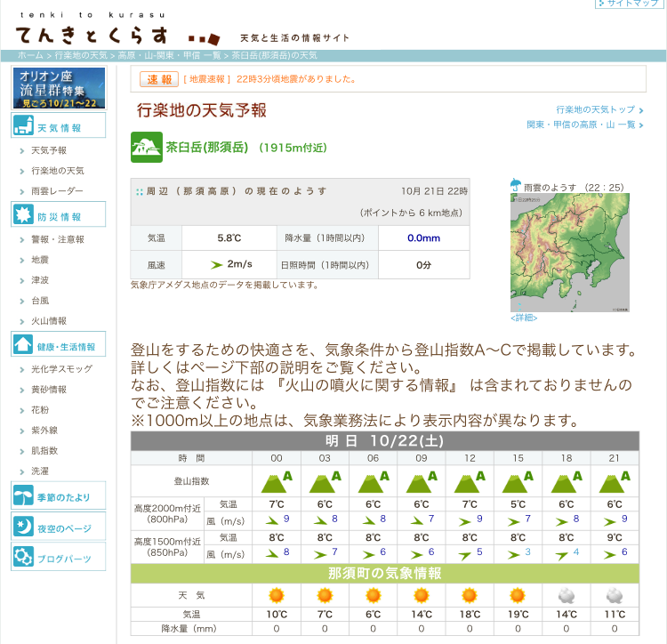Click the 天気情報 section icon
This screenshot has width=667, height=644.
coord(23,125)
